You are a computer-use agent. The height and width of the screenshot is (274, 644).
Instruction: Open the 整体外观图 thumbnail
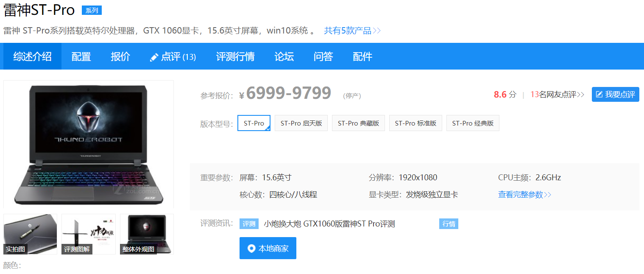[147, 234]
